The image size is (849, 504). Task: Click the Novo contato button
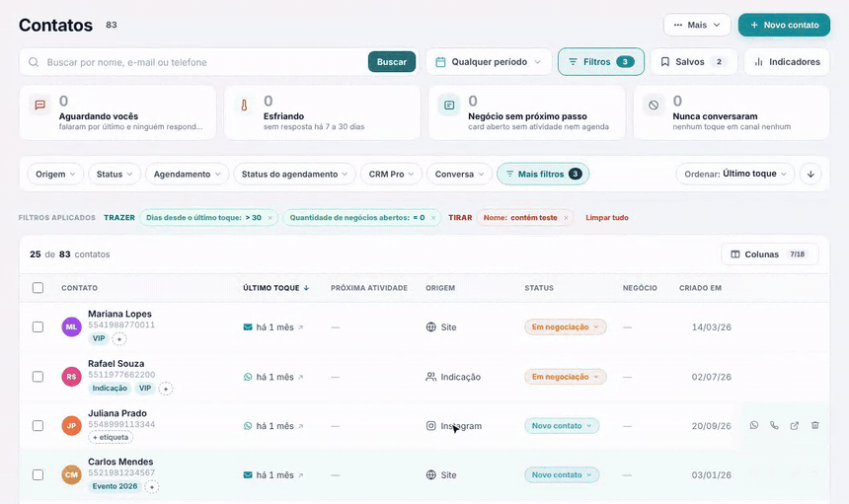tap(784, 25)
